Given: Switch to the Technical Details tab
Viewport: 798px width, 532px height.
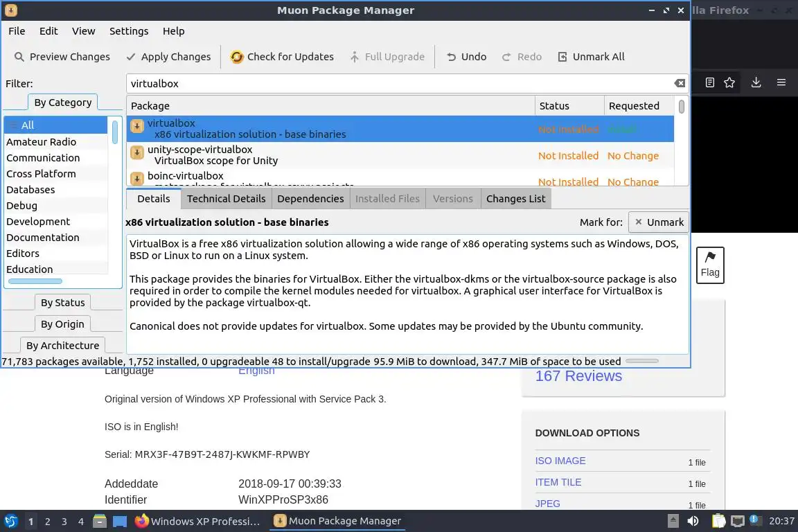Looking at the screenshot, I should pos(226,199).
